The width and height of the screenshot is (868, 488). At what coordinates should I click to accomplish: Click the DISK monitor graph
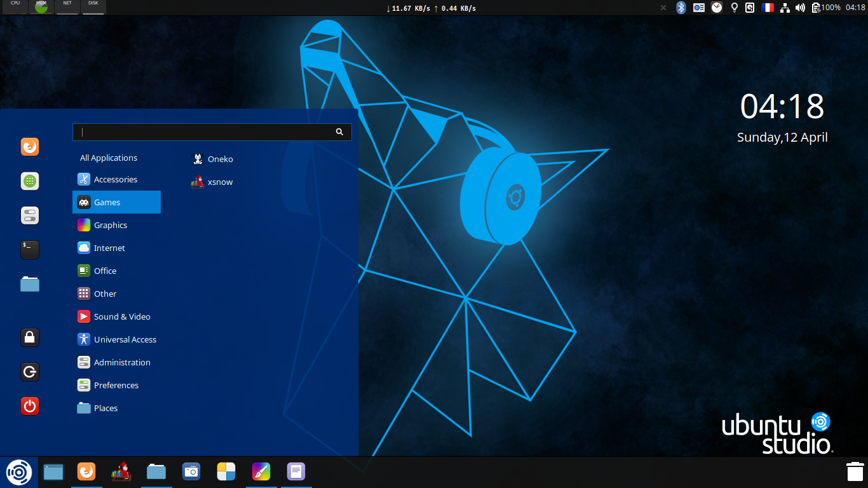click(93, 7)
